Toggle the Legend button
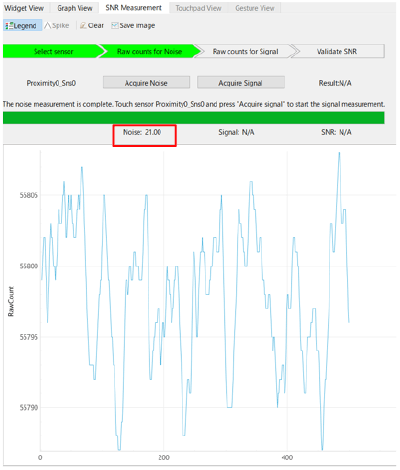 click(23, 25)
